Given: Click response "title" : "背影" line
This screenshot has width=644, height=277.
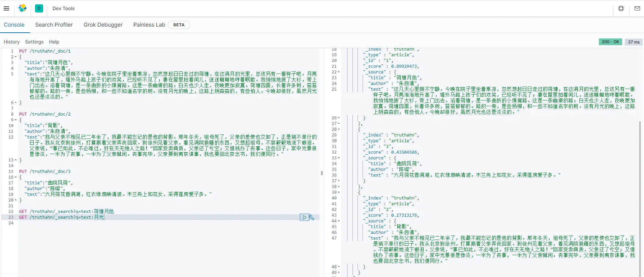Looking at the screenshot, I should [390, 227].
